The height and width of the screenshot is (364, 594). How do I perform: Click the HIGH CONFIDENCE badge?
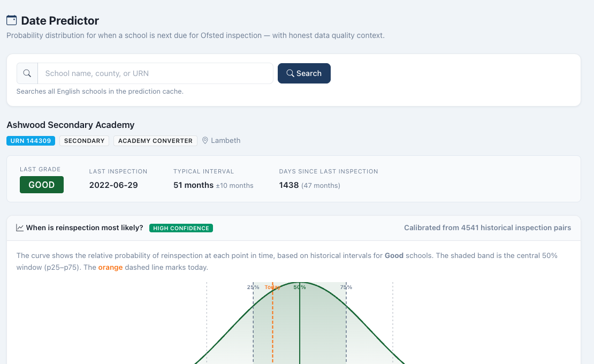click(181, 228)
